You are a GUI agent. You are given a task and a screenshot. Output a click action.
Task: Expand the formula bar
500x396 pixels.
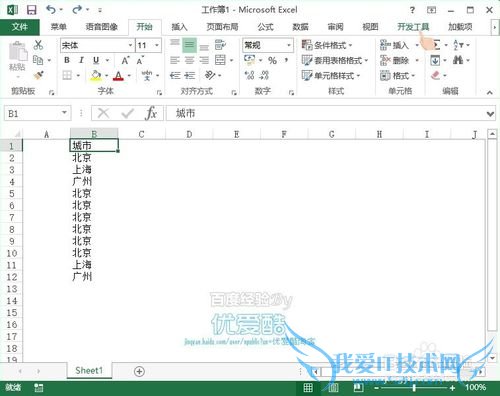(490, 114)
